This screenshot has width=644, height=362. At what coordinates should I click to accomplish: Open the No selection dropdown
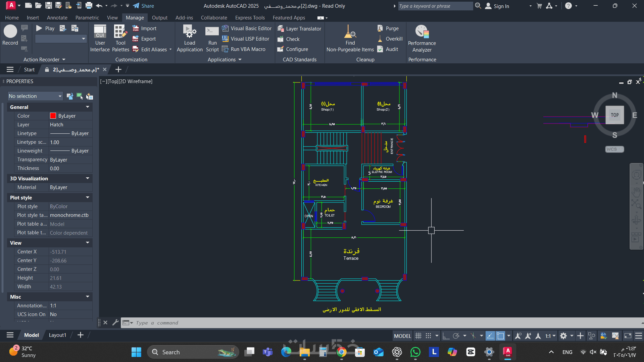[x=35, y=96]
